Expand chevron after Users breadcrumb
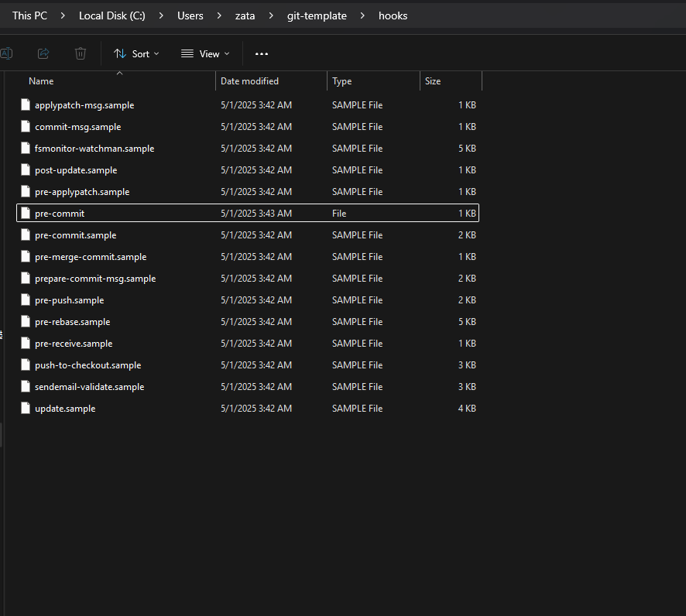 219,15
